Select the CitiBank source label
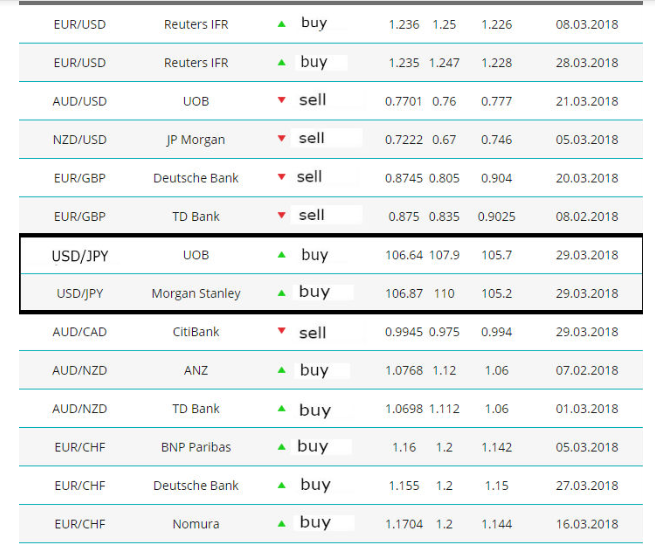This screenshot has width=655, height=550. (x=196, y=332)
